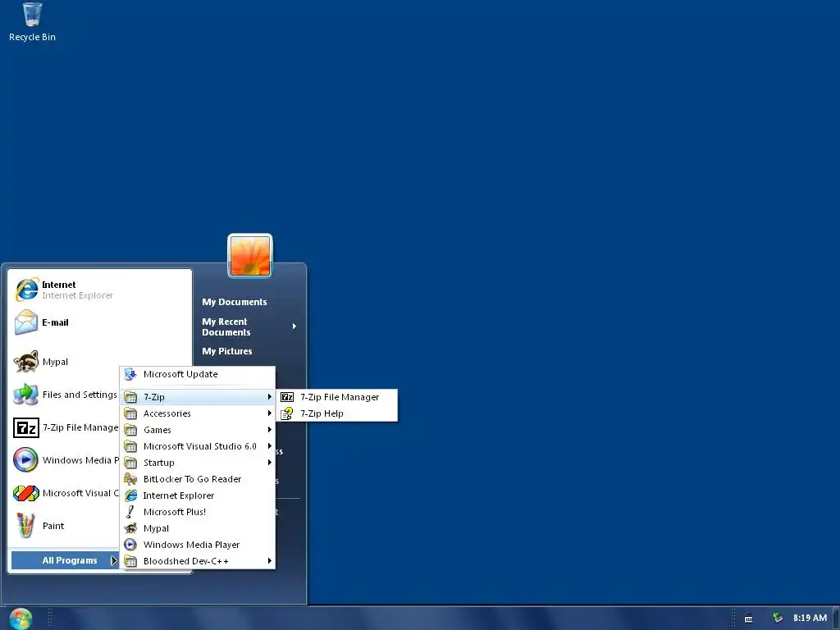This screenshot has width=840, height=630.
Task: Click the Mypal raccoon icon in programs list
Action: pyautogui.click(x=130, y=528)
